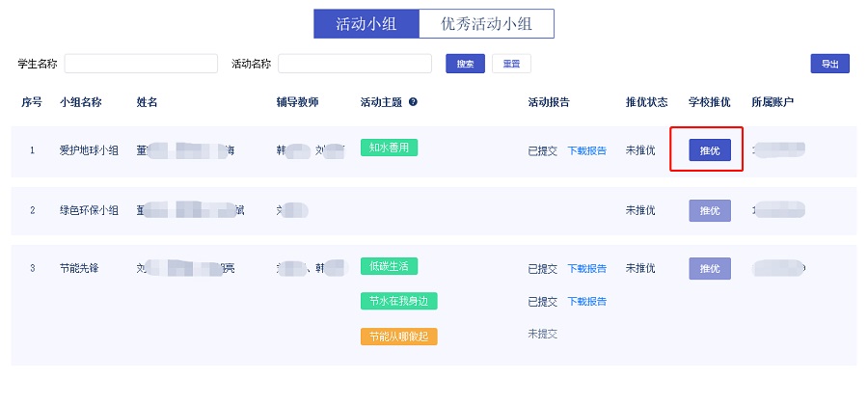Focus the 学生名称 input field
The width and height of the screenshot is (868, 404).
(141, 64)
